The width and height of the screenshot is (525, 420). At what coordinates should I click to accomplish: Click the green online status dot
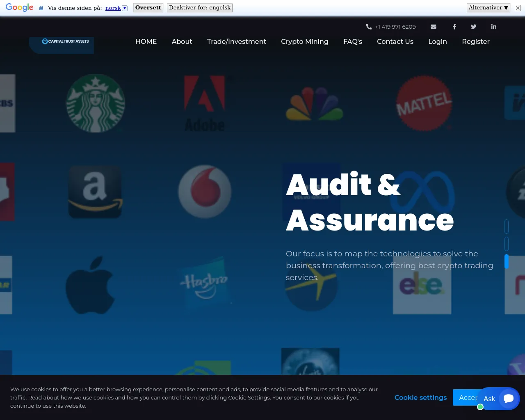coord(480,407)
